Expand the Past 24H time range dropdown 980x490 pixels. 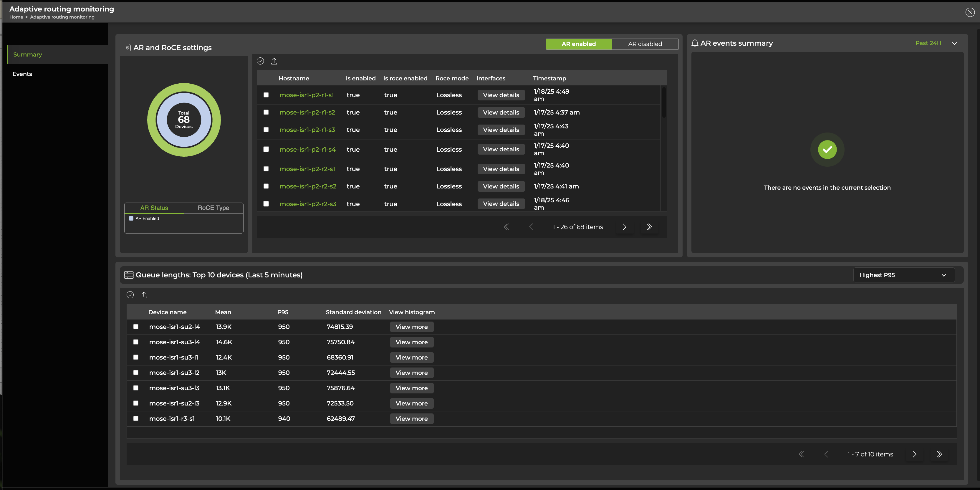click(x=954, y=43)
